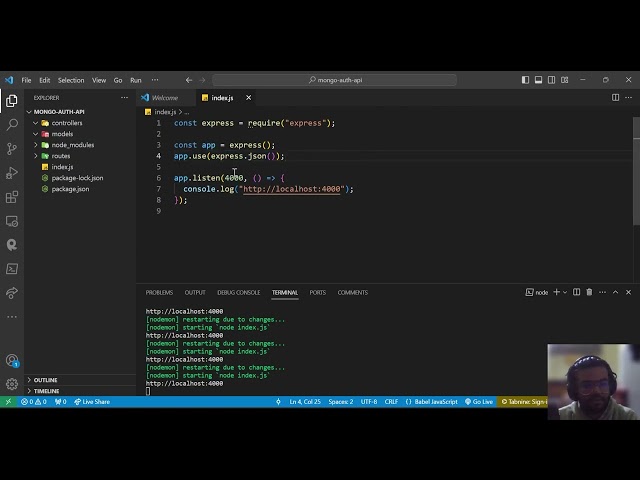Open terminal panel more actions ellipsis
This screenshot has width=640, height=480.
tap(602, 292)
